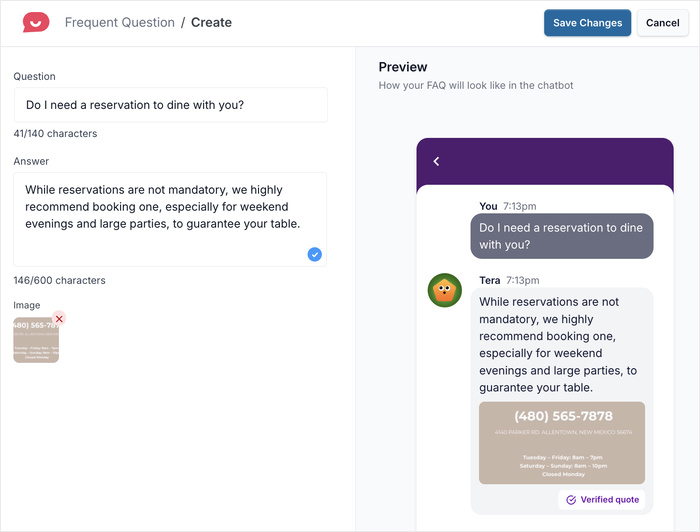The width and height of the screenshot is (700, 532).
Task: Open the uploaded image thumbnail
Action: pyautogui.click(x=34, y=342)
